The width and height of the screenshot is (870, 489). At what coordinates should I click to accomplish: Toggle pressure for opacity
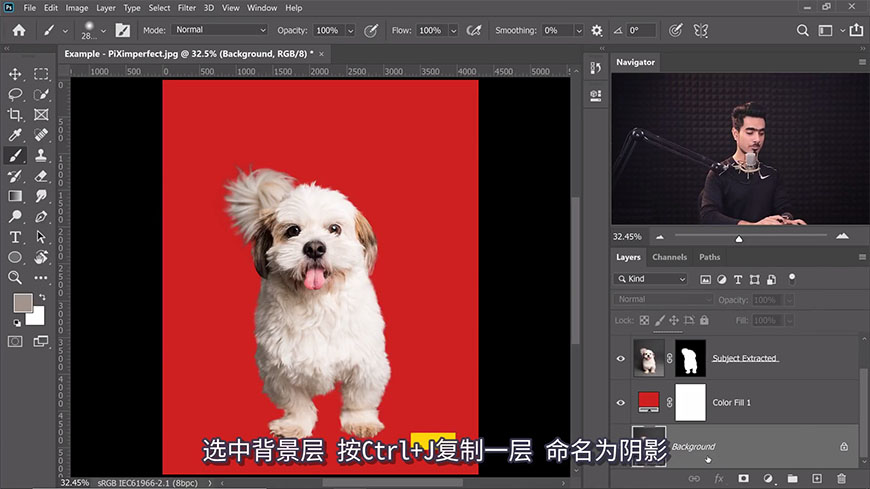pyautogui.click(x=371, y=31)
